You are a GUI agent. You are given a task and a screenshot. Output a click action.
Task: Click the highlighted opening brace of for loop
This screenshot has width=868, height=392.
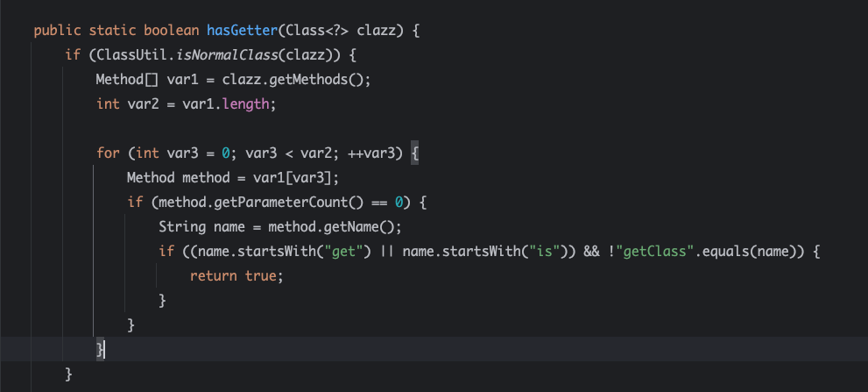(x=416, y=153)
